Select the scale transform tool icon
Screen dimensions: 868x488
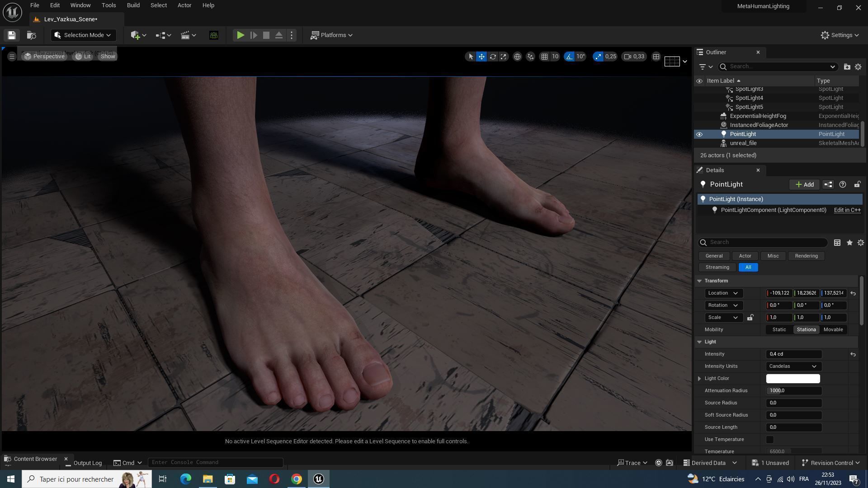pos(504,56)
